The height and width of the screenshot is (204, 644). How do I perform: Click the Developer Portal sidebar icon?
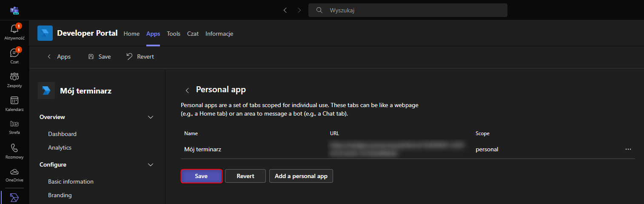[x=14, y=198]
